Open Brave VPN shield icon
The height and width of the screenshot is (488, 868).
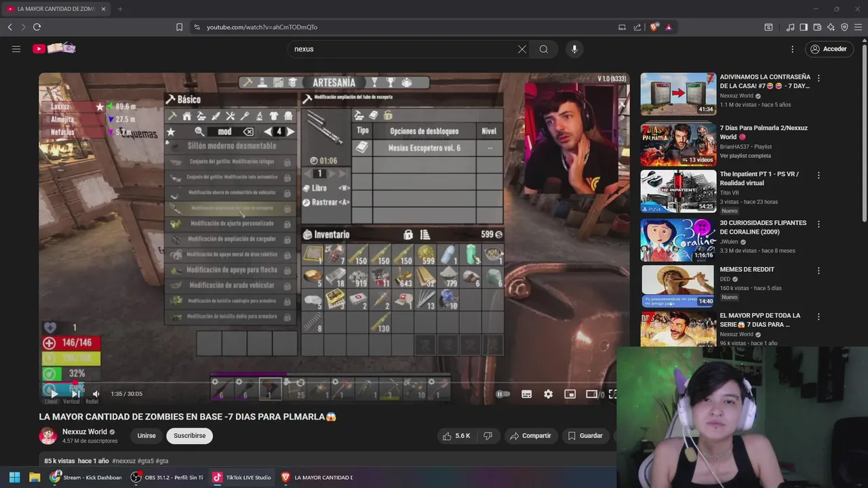844,27
